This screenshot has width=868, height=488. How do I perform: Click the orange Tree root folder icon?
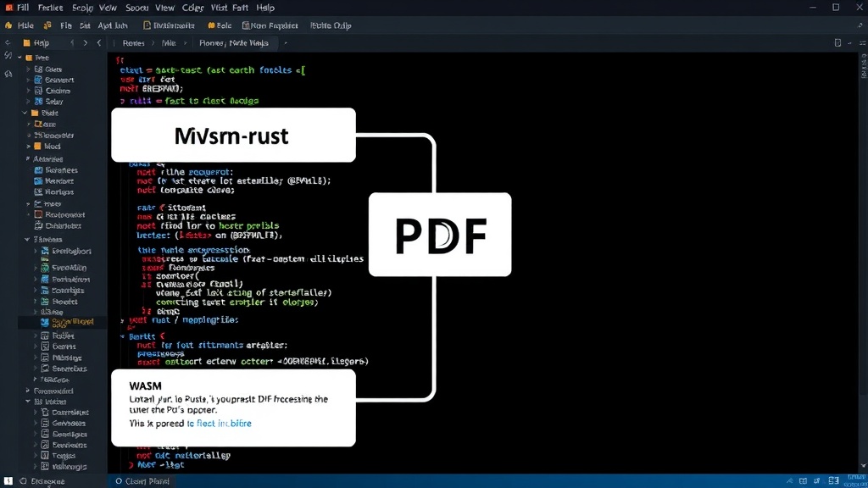(29, 58)
